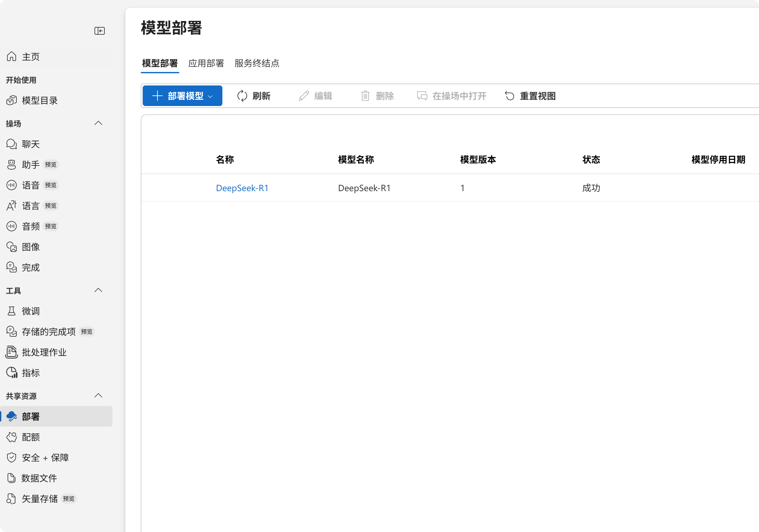Switch to the 服务终结点 tab
The height and width of the screenshot is (532, 759).
click(x=257, y=63)
